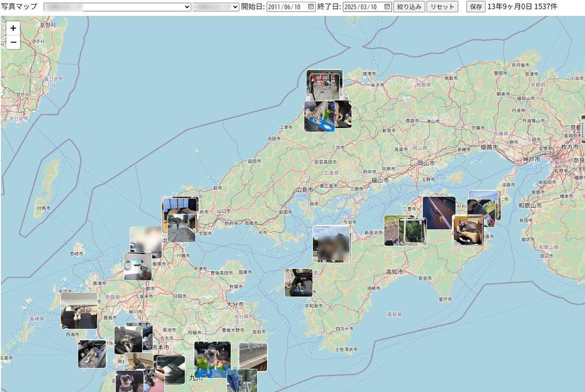Click the 和歌山市 map label
This screenshot has width=585, height=392.
pyautogui.click(x=530, y=205)
